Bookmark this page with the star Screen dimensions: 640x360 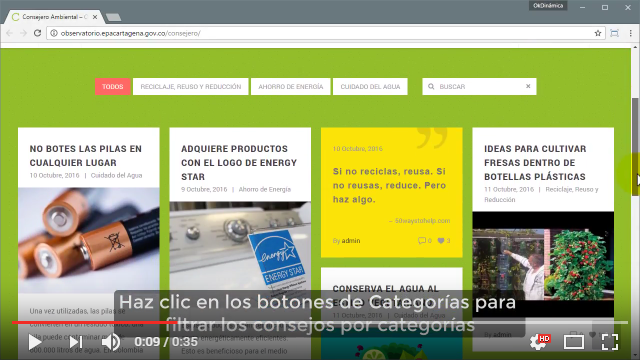coord(598,33)
